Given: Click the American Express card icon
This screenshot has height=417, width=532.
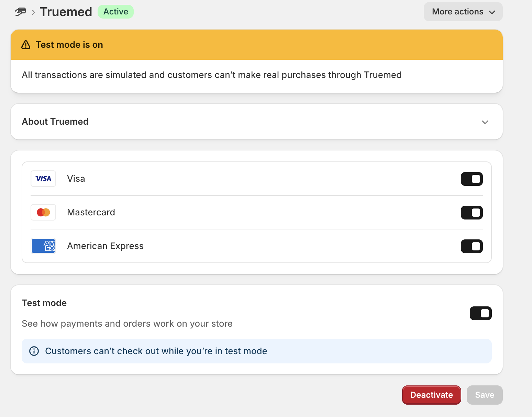Looking at the screenshot, I should [x=43, y=246].
